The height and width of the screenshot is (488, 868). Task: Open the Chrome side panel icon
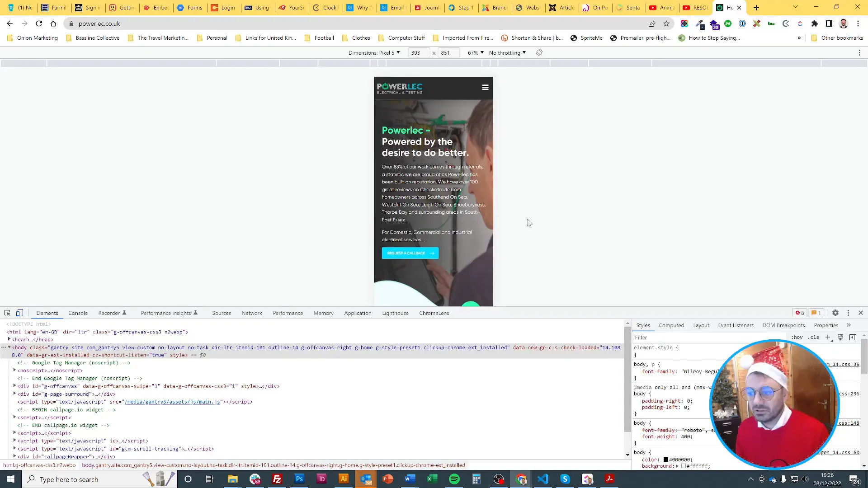point(829,23)
